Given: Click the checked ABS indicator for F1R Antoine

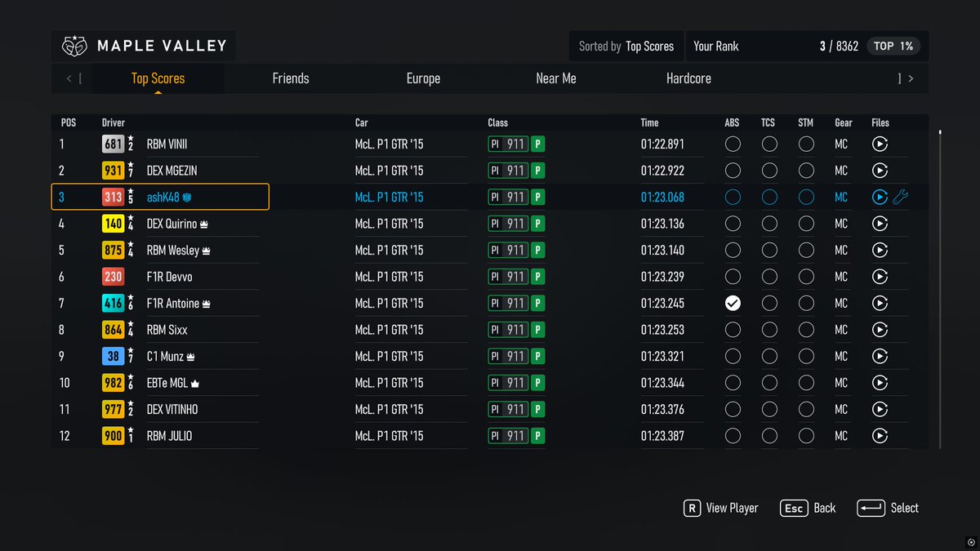Looking at the screenshot, I should (x=733, y=303).
